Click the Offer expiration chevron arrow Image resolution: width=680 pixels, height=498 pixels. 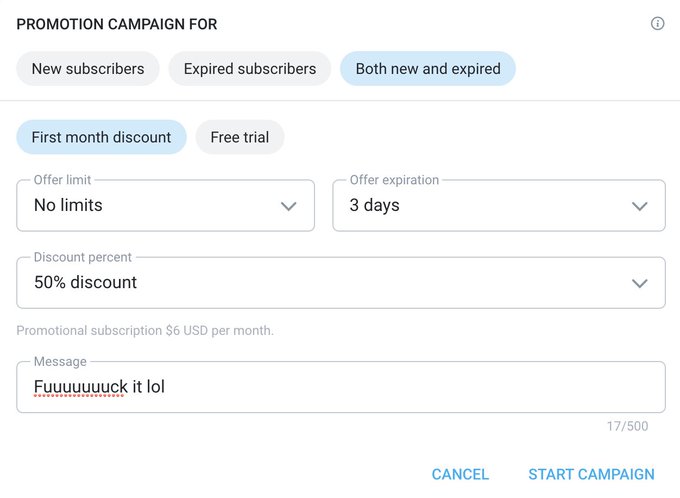point(639,206)
